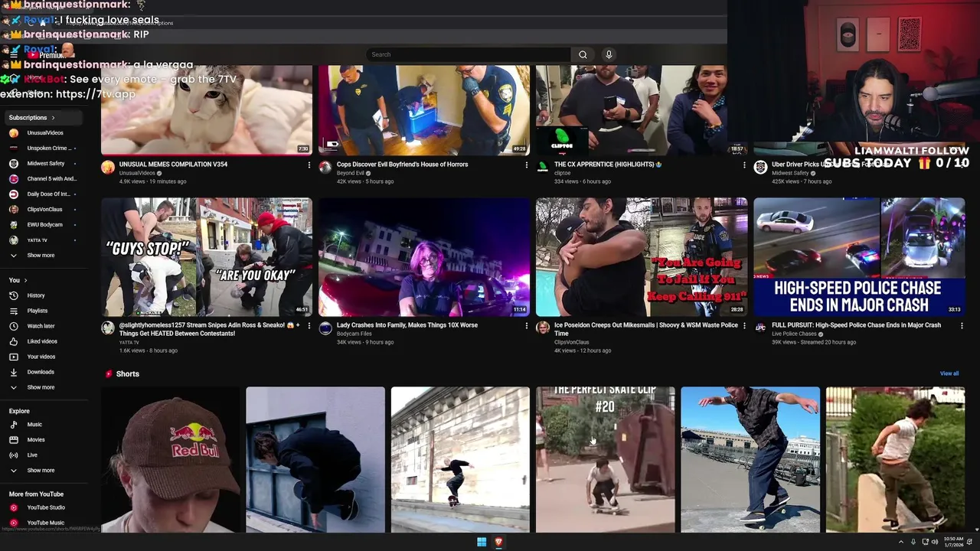Image resolution: width=980 pixels, height=551 pixels.
Task: Open Channel 5 with Andrew subscription
Action: 51,179
